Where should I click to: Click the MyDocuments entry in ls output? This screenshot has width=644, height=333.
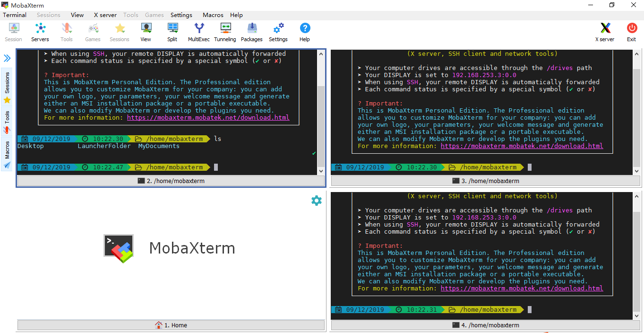(x=159, y=146)
